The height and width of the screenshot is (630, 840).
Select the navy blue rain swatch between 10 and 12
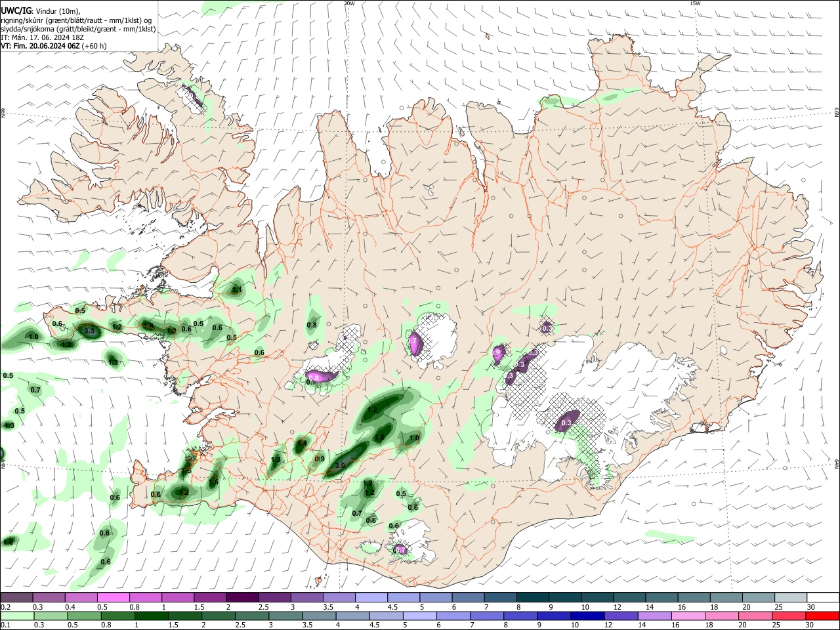click(x=587, y=616)
